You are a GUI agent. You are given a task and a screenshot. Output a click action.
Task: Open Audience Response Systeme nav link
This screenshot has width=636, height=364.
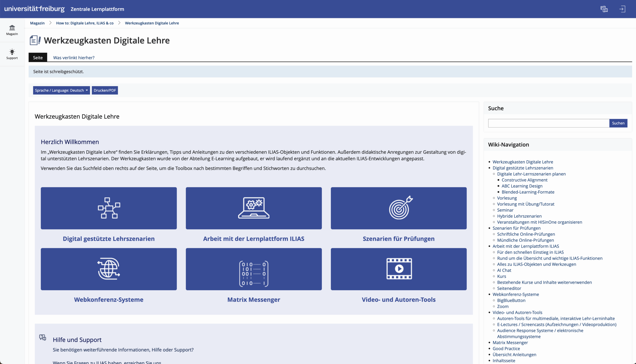pos(540,333)
